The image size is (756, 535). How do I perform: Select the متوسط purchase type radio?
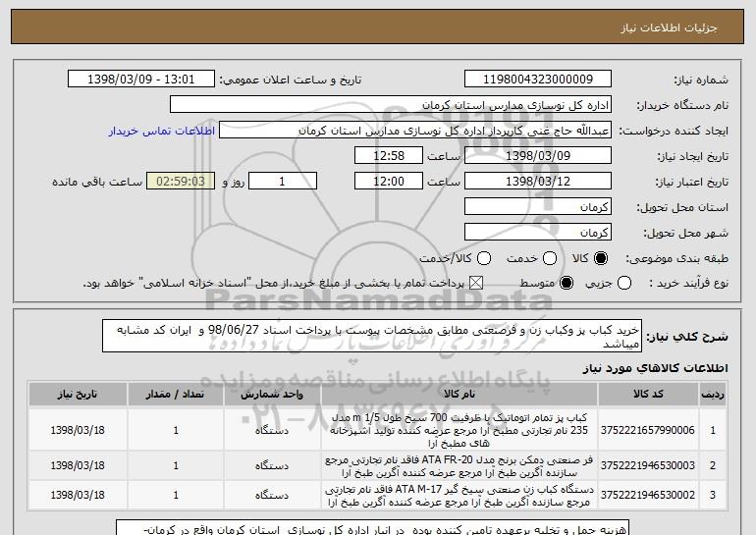pyautogui.click(x=567, y=283)
